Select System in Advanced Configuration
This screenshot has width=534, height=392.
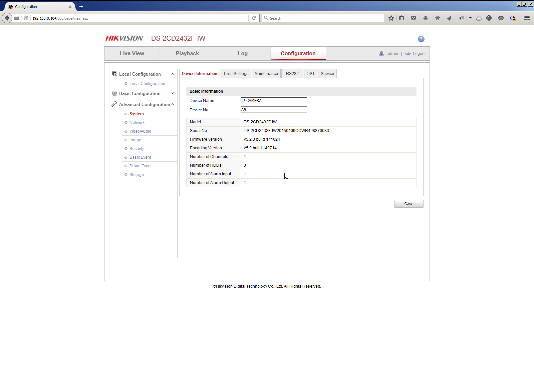click(x=137, y=114)
